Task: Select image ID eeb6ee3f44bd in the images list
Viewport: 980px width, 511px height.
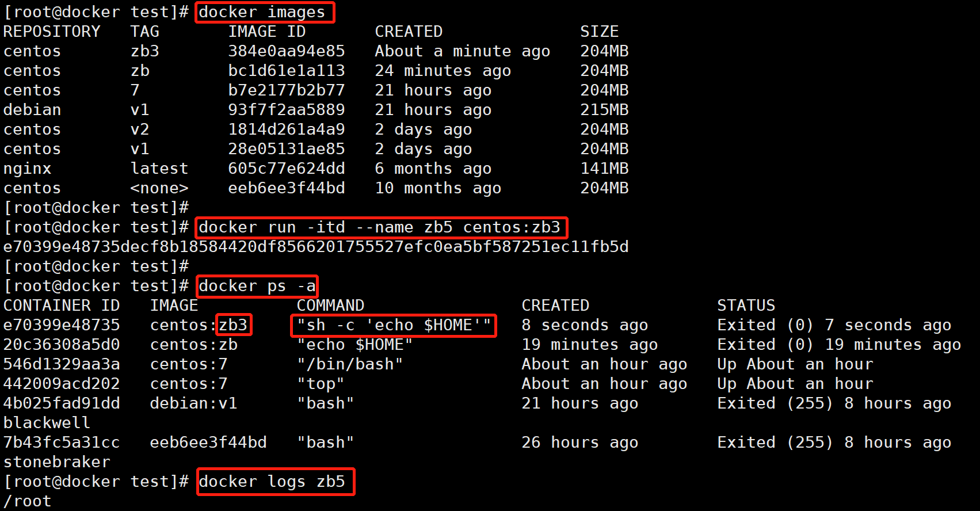Action: point(287,188)
